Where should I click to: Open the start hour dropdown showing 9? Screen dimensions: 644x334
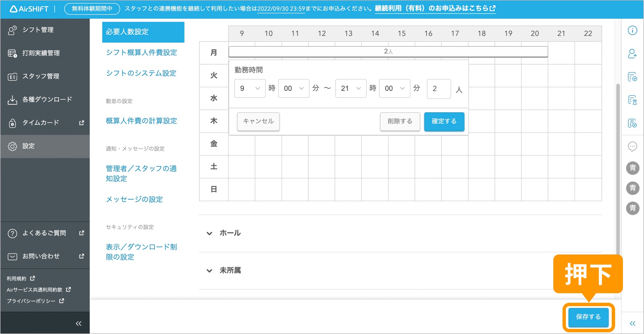pos(250,89)
